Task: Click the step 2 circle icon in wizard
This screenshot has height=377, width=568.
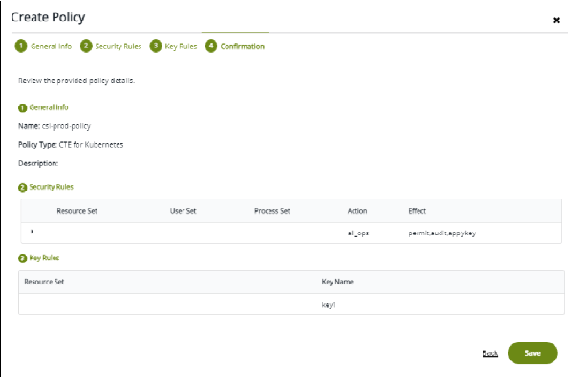Action: click(86, 46)
